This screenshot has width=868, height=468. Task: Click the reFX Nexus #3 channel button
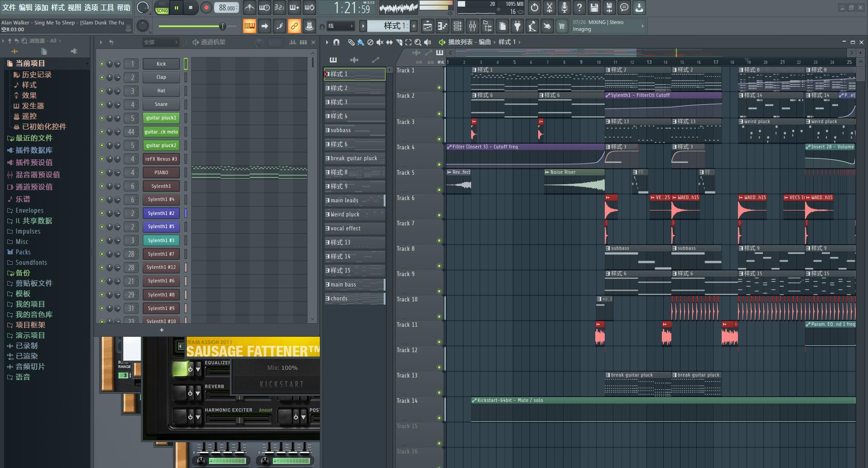(x=161, y=159)
